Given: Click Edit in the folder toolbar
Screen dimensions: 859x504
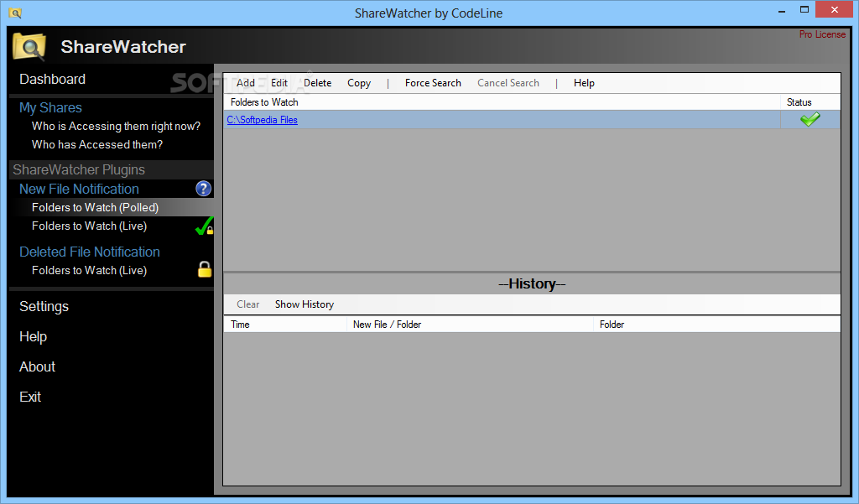Looking at the screenshot, I should 279,83.
